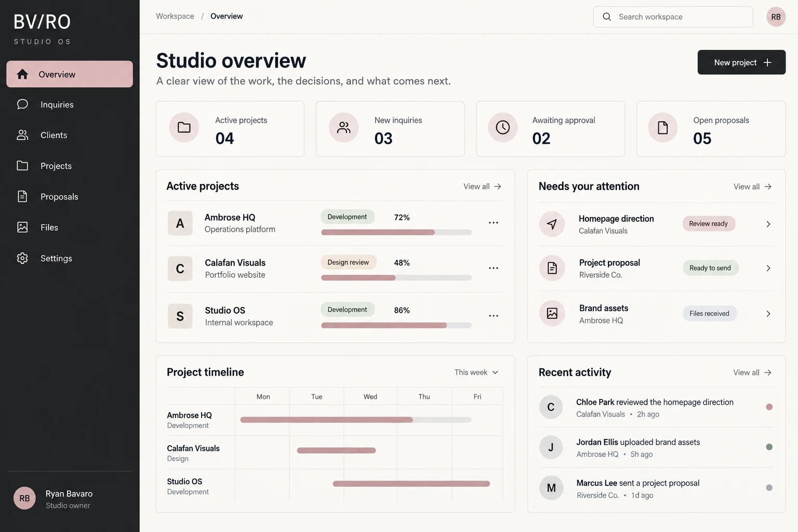Open the This week timeline range dropdown
This screenshot has height=532, width=798.
point(476,373)
